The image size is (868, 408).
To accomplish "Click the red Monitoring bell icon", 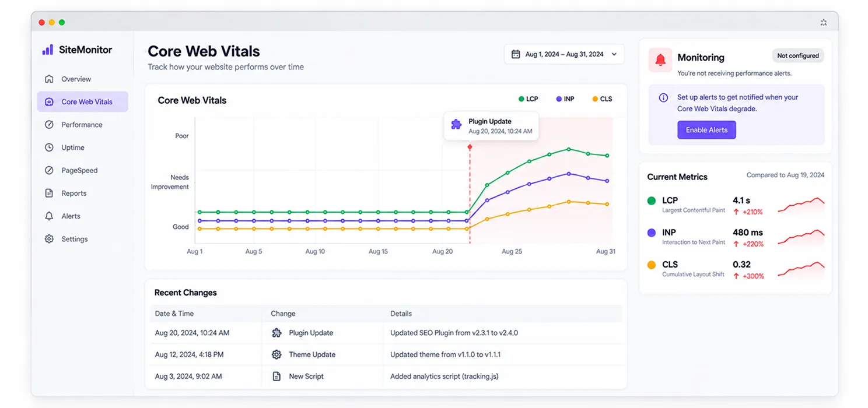I will tap(660, 60).
